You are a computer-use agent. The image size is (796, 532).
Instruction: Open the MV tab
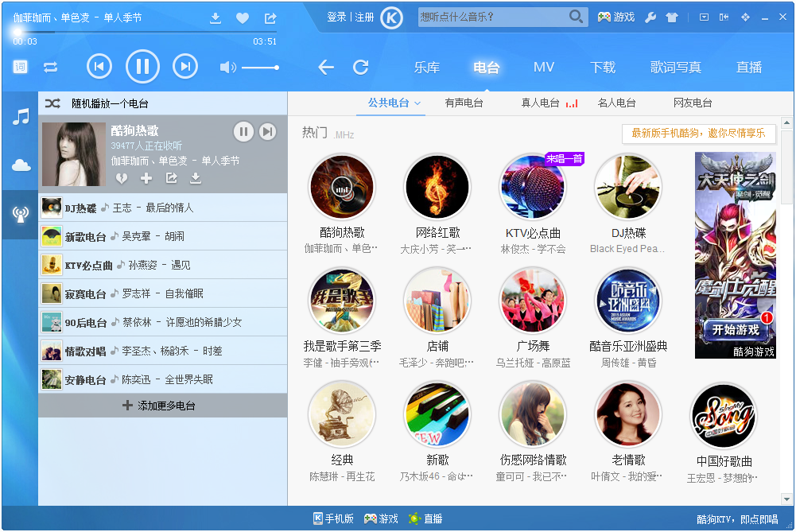544,67
